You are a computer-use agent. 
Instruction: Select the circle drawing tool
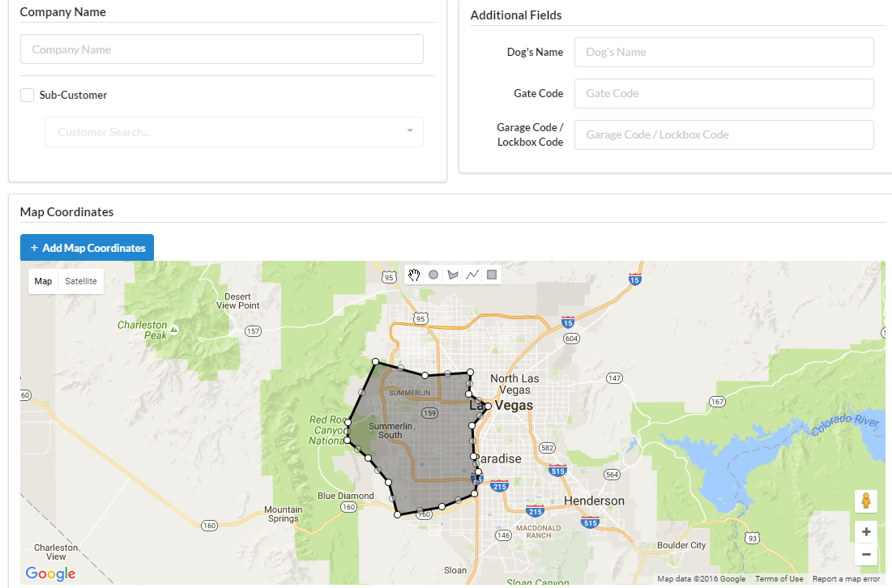[433, 275]
